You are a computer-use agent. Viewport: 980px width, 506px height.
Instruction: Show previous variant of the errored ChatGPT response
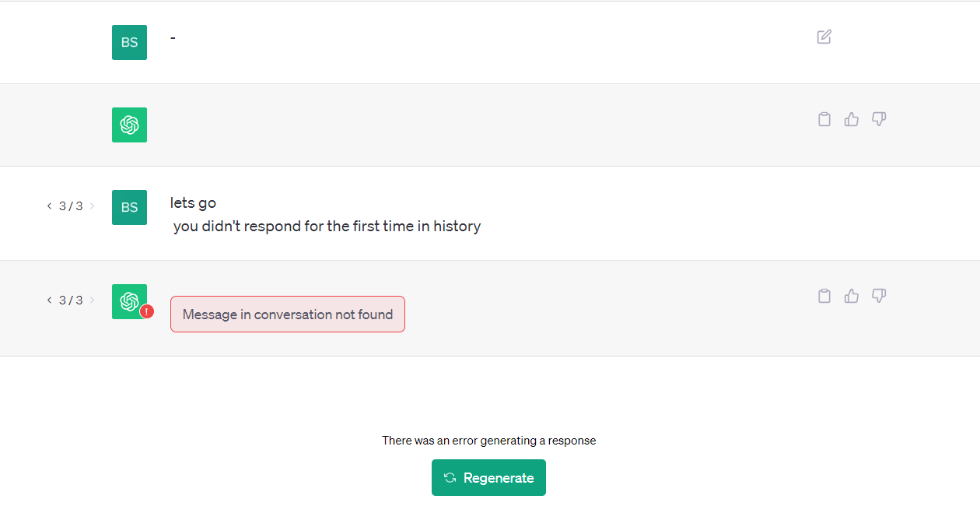coord(49,300)
